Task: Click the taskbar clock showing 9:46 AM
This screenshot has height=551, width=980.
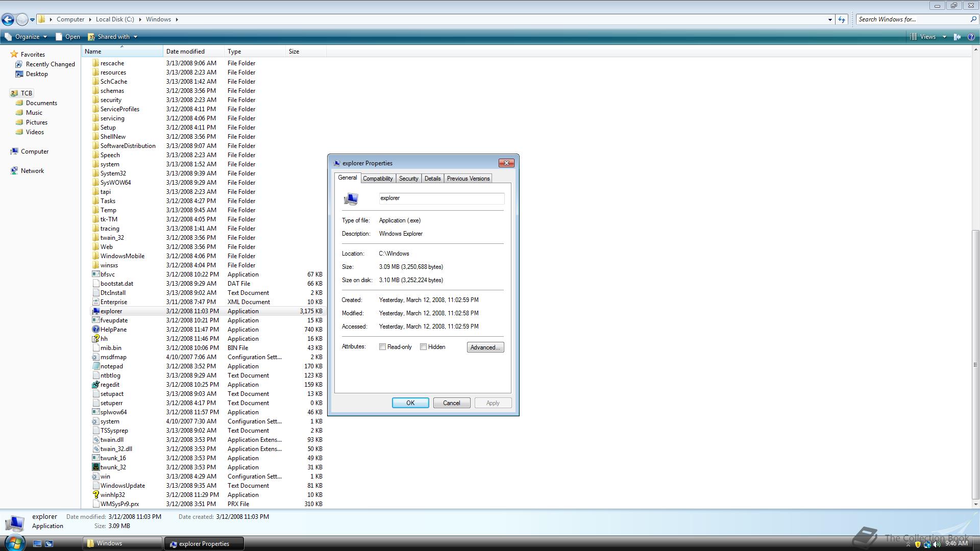Action: pyautogui.click(x=956, y=544)
